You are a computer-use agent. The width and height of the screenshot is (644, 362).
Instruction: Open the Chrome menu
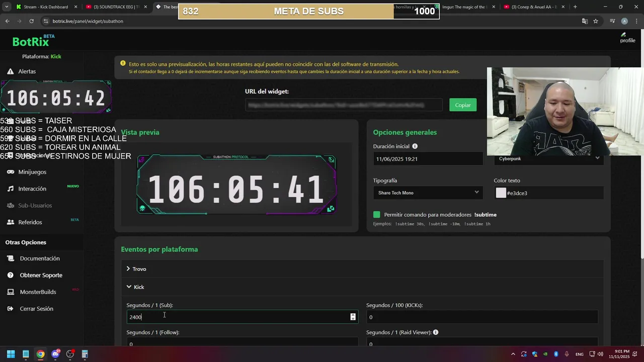[x=636, y=21]
